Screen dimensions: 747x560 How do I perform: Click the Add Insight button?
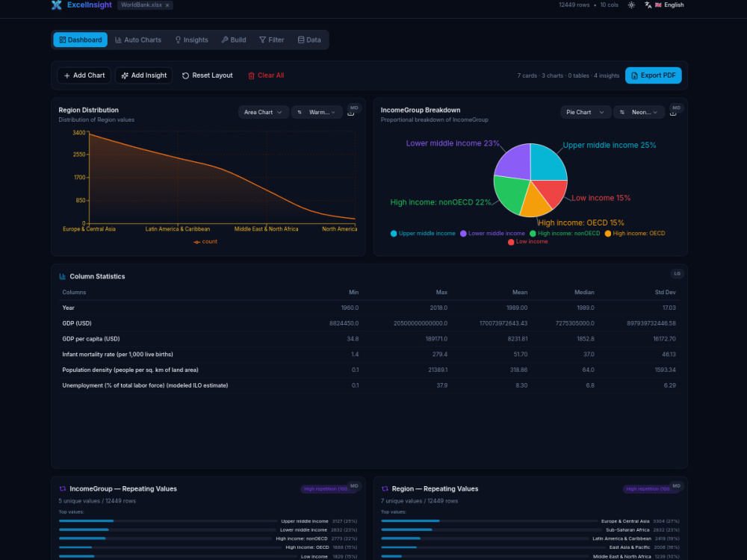144,75
